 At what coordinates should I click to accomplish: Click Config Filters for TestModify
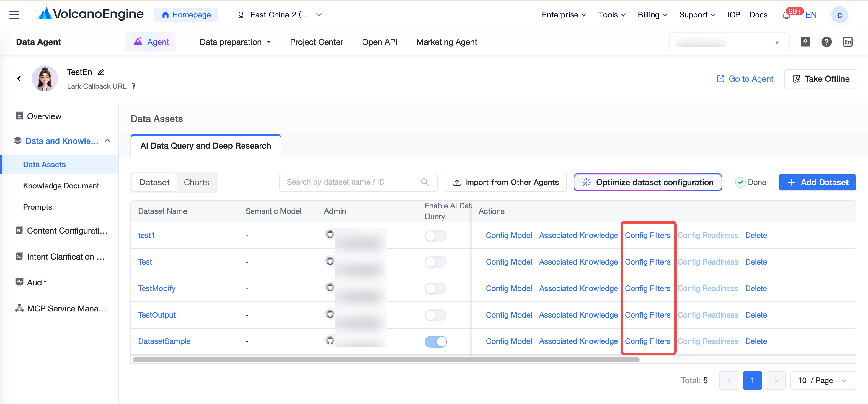pos(647,288)
